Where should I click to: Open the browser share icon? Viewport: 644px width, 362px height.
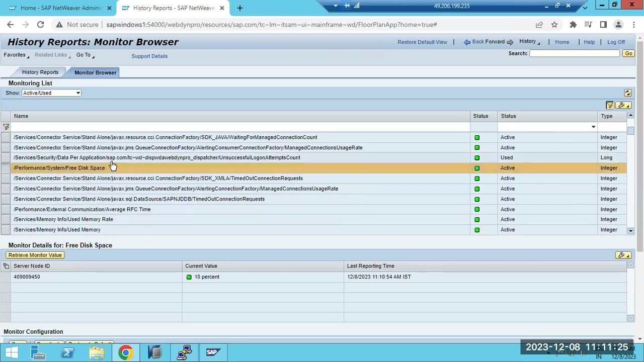coord(539,25)
